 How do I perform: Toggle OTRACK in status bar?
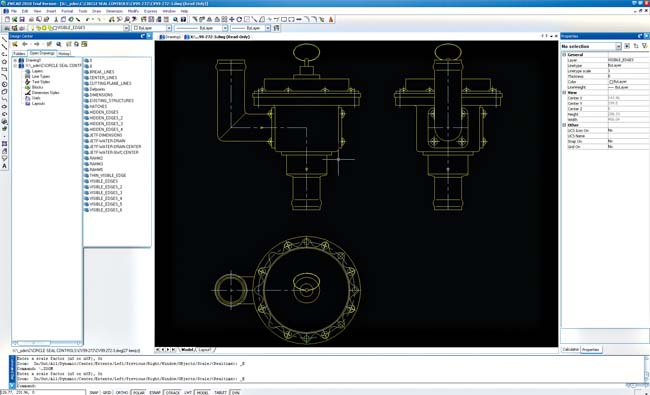pyautogui.click(x=172, y=392)
